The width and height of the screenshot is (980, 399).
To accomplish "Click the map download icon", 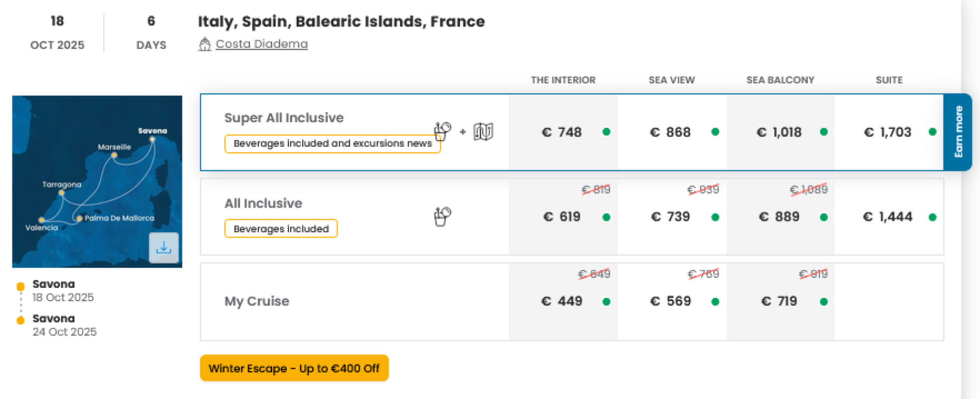I will (x=164, y=247).
